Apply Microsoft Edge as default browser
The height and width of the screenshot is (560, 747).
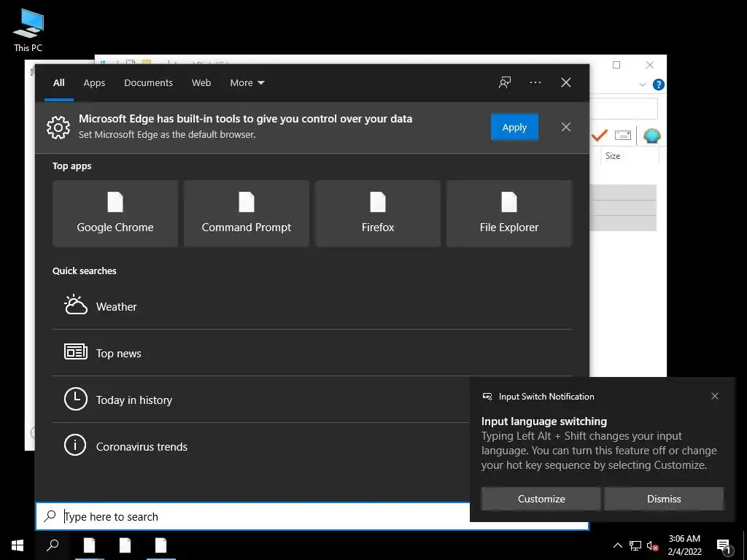(514, 127)
